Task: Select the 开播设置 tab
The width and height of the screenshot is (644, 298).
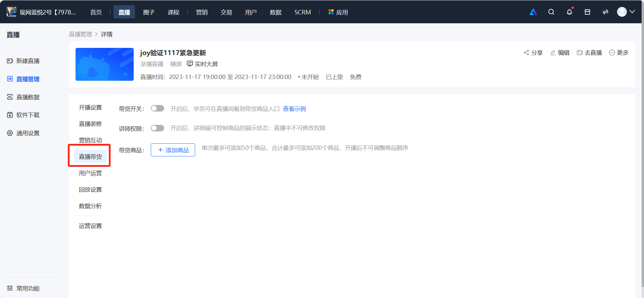Action: (90, 107)
